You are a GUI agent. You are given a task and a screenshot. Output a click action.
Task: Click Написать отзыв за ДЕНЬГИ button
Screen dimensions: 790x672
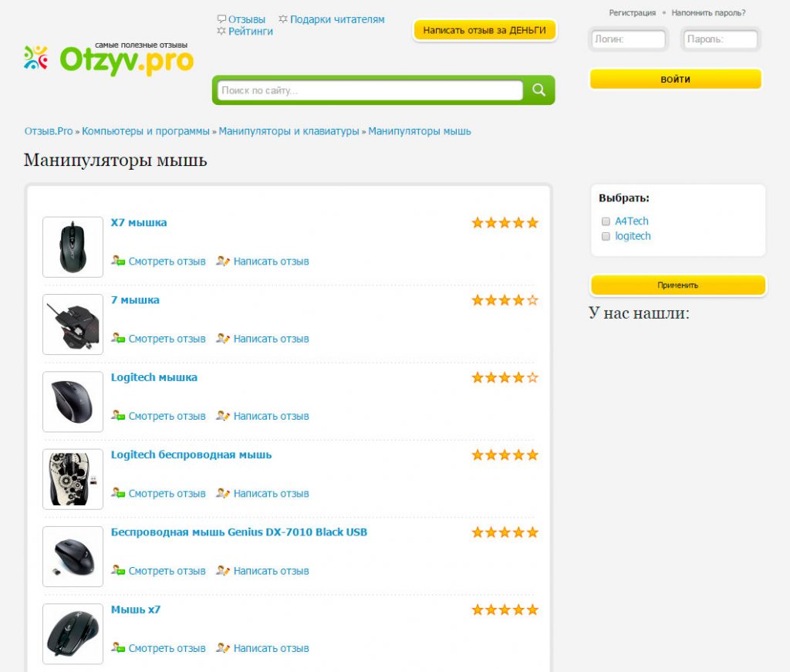(484, 30)
